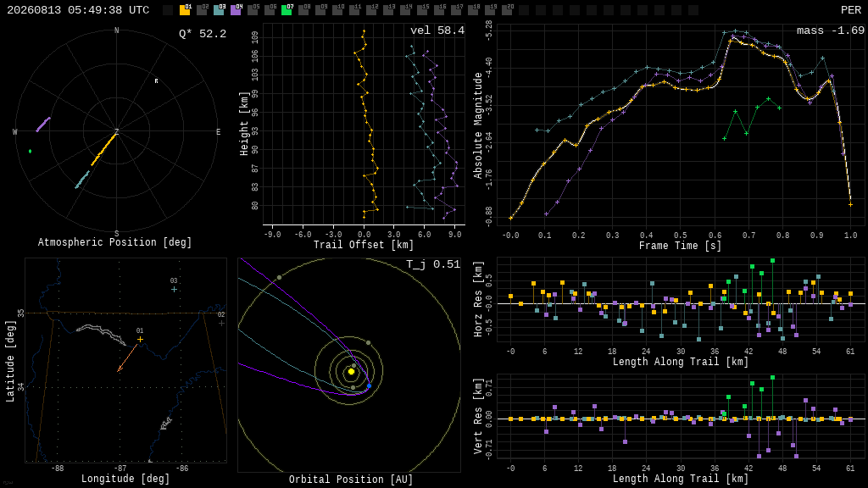Click the blue Earth dot in orbital plot
Screen dimensions: 868x488
[x=370, y=385]
